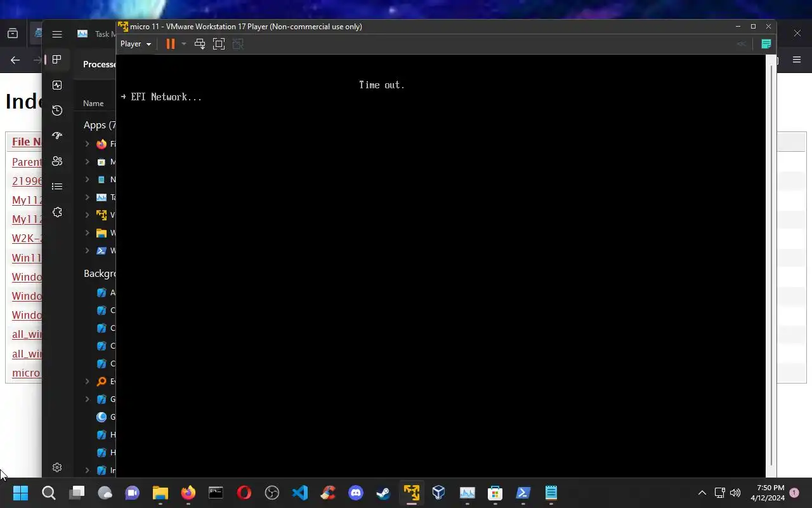Viewport: 812px width, 508px height.
Task: Switch to Firefox from taskbar
Action: click(188, 493)
